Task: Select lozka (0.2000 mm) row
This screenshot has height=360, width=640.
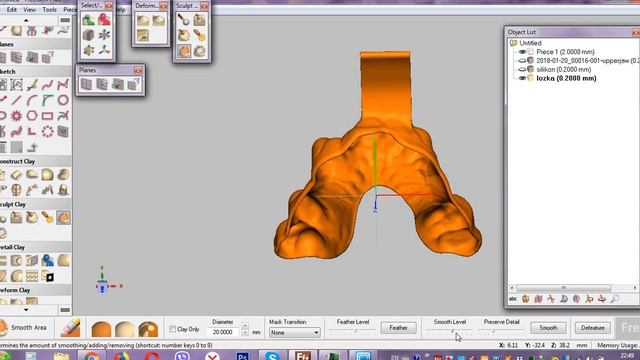Action: click(x=566, y=78)
